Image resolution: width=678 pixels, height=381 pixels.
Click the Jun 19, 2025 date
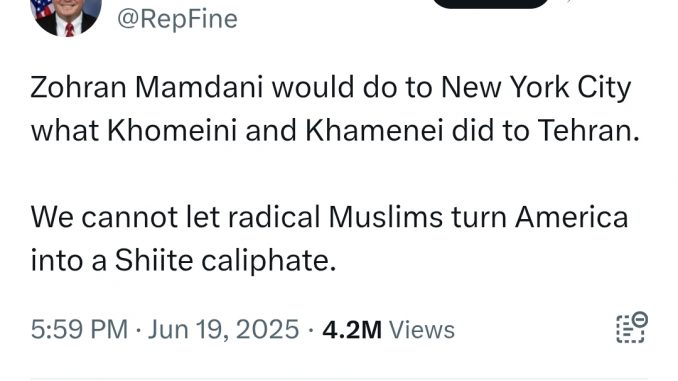coord(224,330)
